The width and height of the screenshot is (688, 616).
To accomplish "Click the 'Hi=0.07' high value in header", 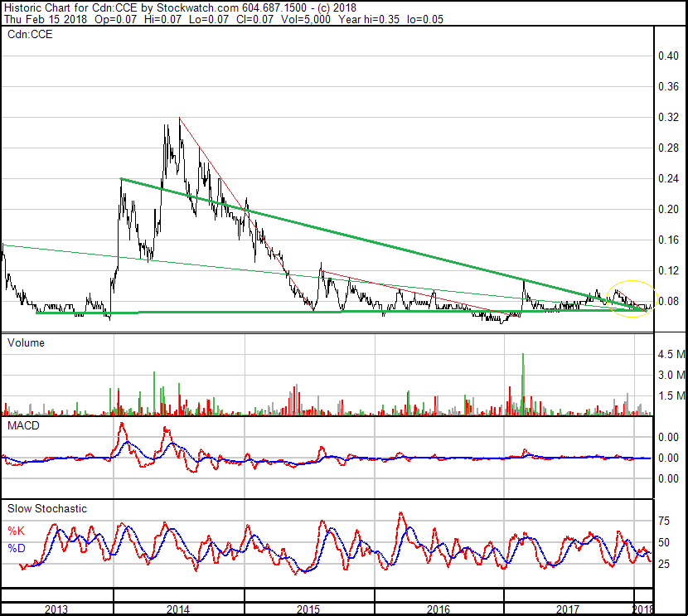I will [x=162, y=19].
